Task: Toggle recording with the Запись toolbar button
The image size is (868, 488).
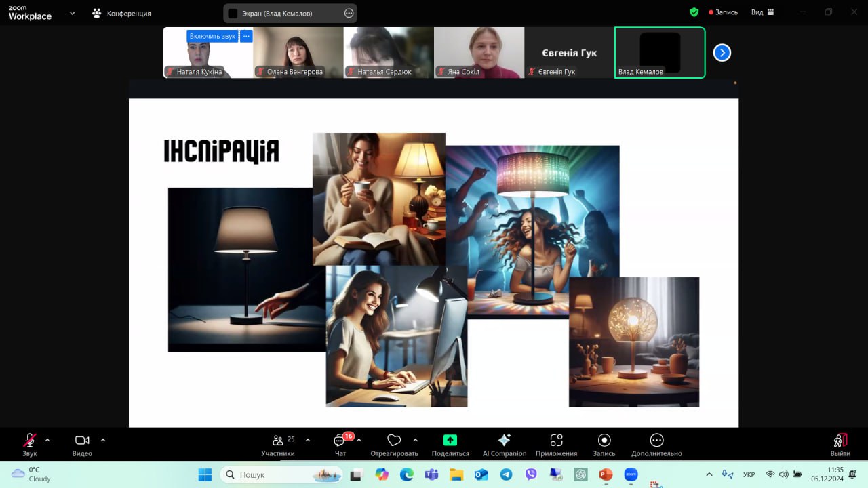Action: pos(604,441)
